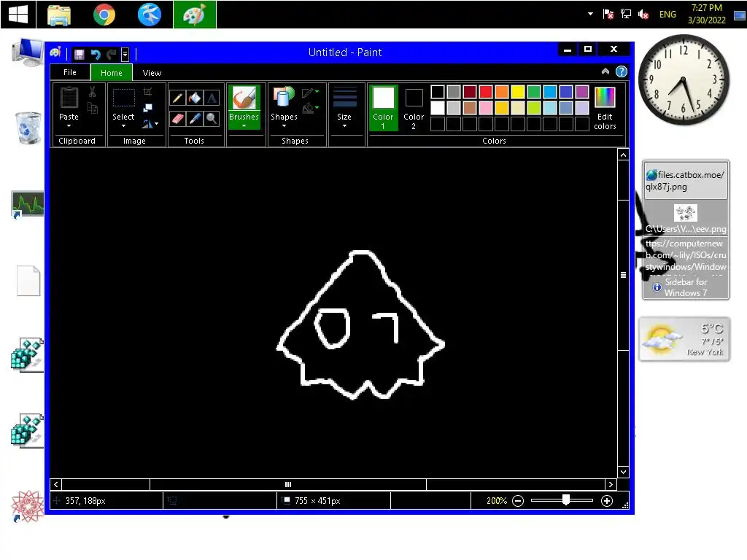
Task: Pick the red color swatch
Action: 485,92
